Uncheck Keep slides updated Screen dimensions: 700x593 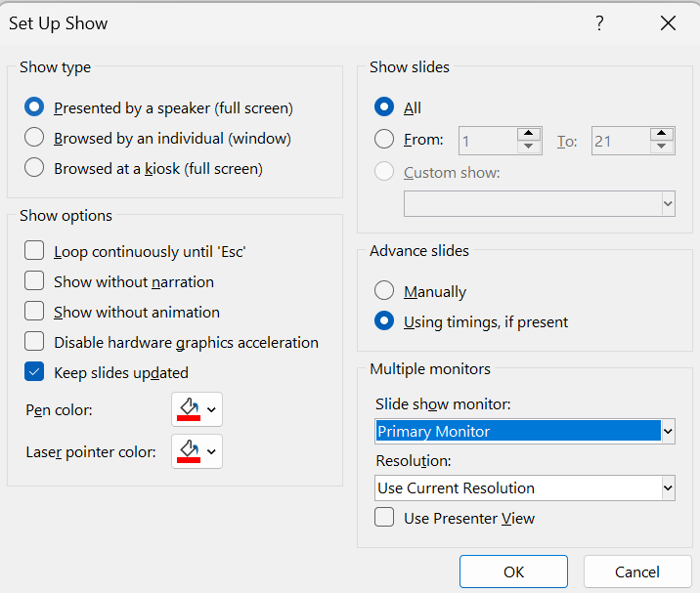[x=35, y=372]
